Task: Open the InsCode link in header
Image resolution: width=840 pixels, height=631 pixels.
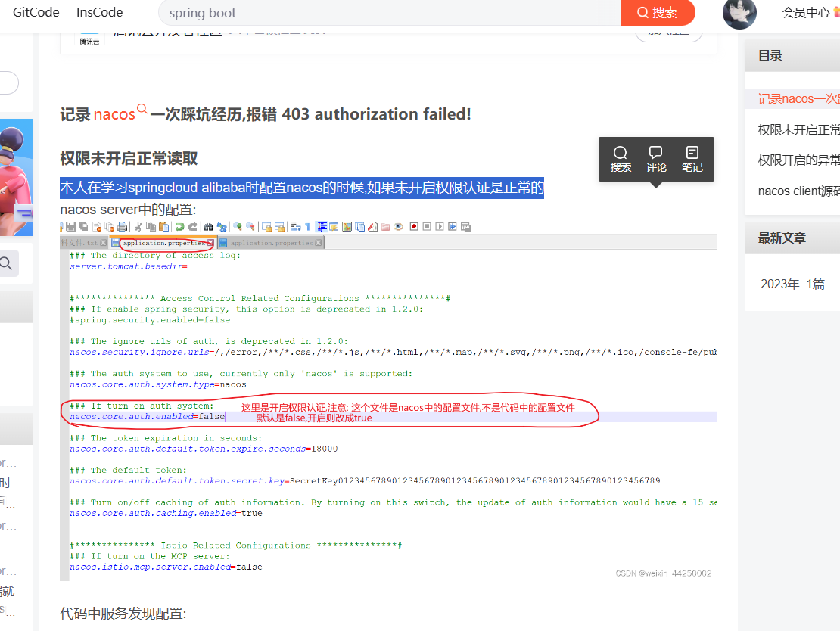Action: [x=100, y=12]
